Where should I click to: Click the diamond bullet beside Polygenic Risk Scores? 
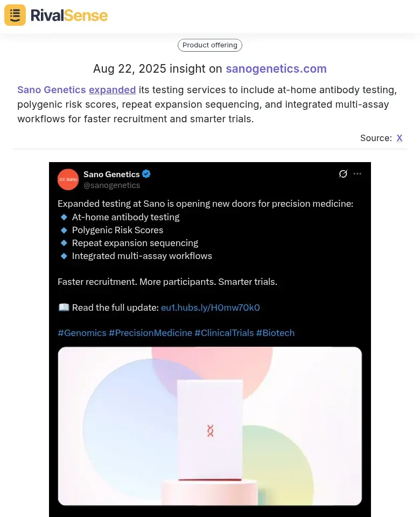click(64, 230)
